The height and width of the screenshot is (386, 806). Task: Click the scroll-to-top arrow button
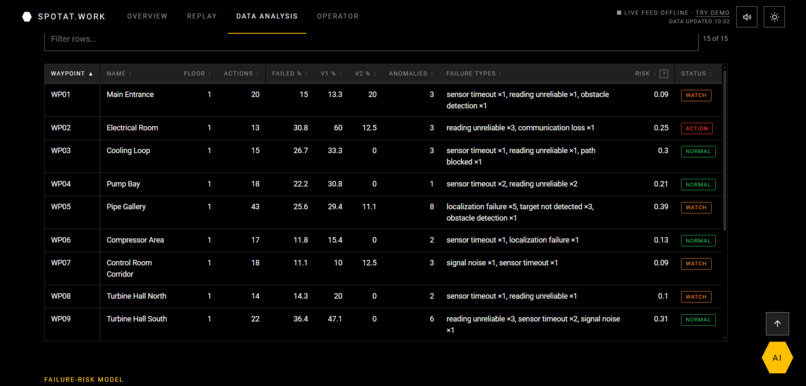[777, 324]
